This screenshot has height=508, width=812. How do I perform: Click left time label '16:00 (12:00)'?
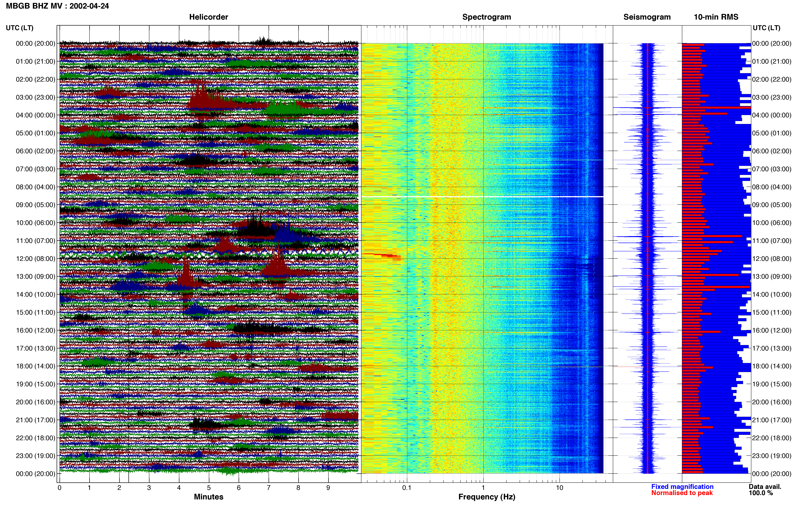point(36,330)
